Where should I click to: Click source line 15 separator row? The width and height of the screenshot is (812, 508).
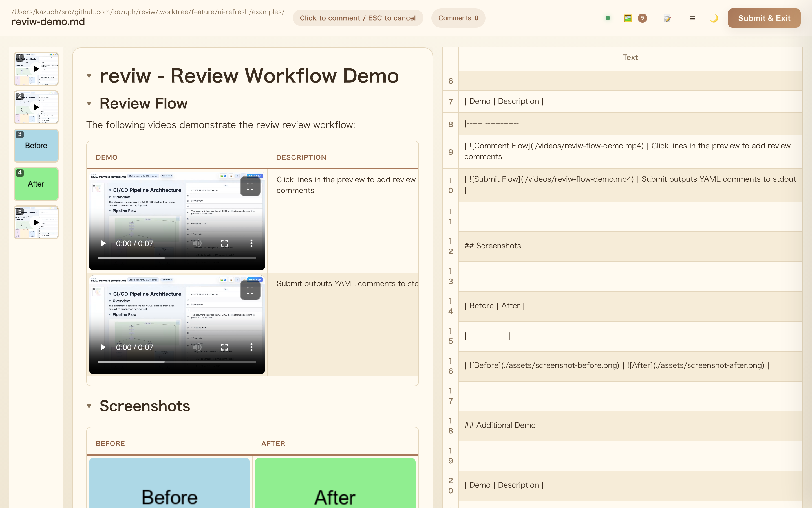(630, 336)
